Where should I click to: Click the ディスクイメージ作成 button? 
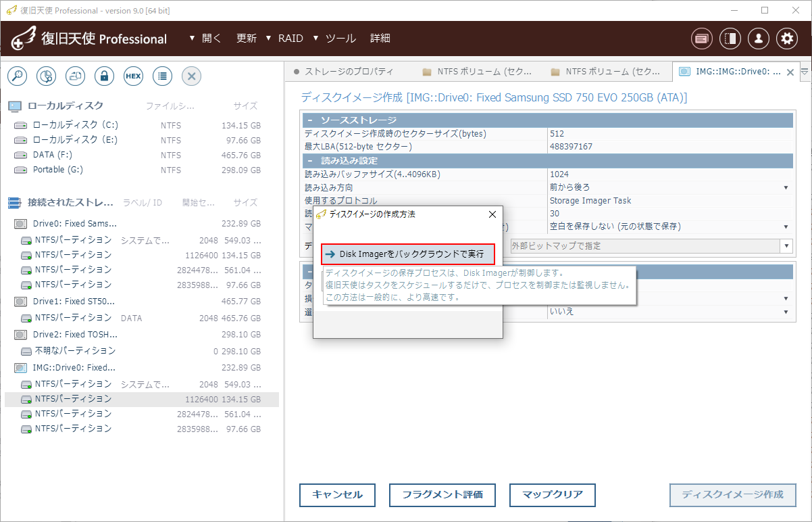(x=733, y=495)
